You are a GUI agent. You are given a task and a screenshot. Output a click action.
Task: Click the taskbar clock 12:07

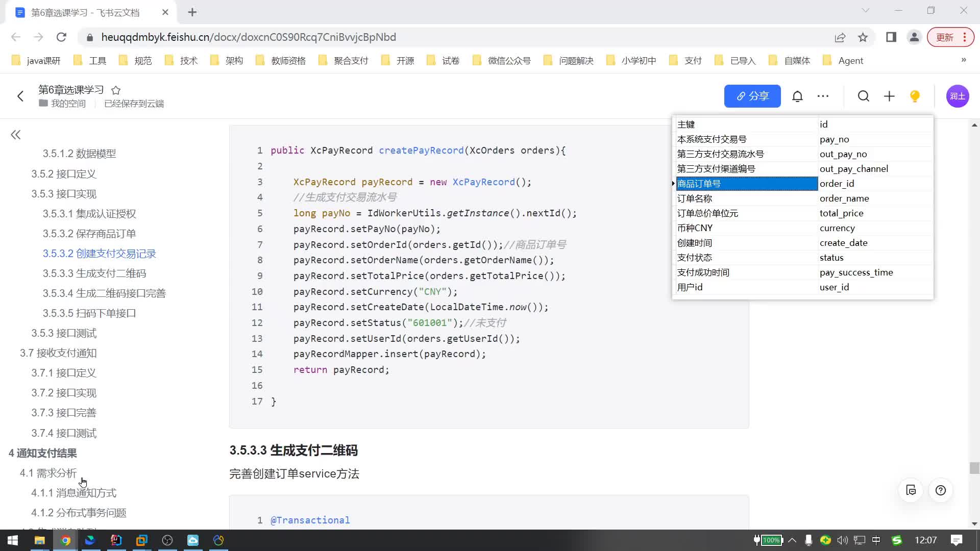(x=925, y=540)
